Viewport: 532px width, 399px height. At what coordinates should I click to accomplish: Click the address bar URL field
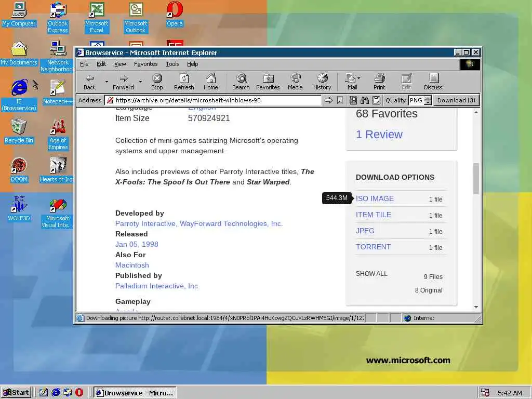point(212,100)
